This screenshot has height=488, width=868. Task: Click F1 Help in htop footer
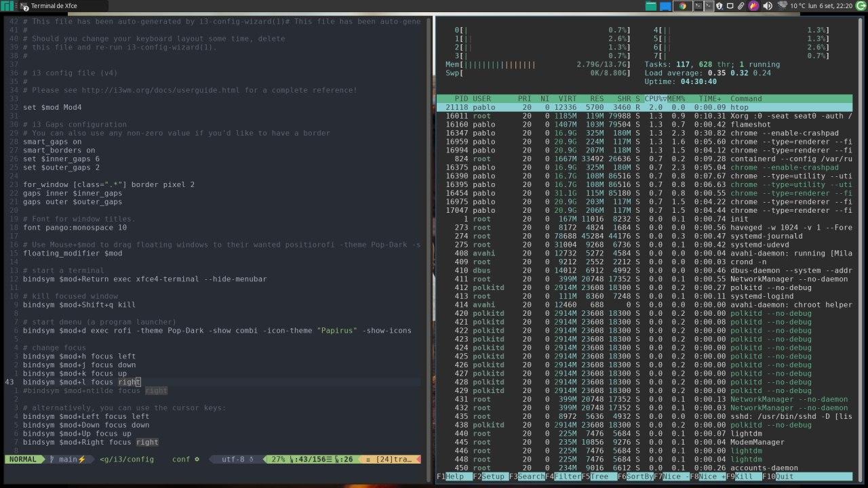tap(451, 476)
